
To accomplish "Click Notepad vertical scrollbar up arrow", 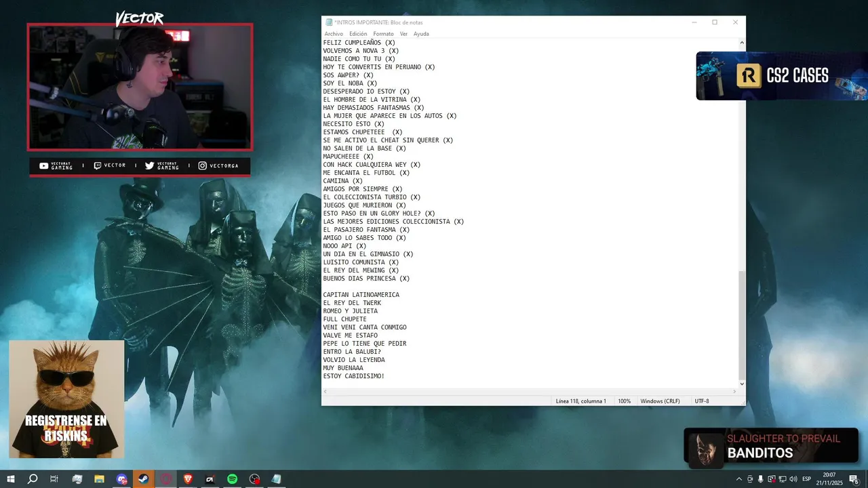I will (742, 43).
